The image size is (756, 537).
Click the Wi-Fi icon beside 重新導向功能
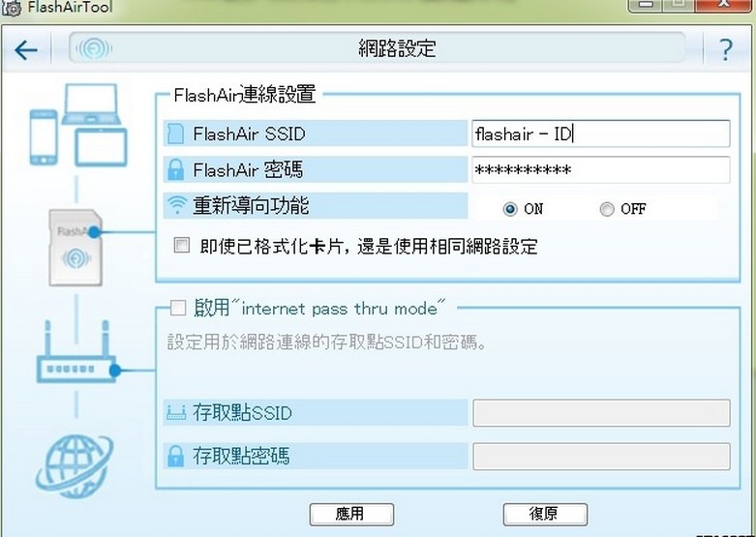coord(176,205)
